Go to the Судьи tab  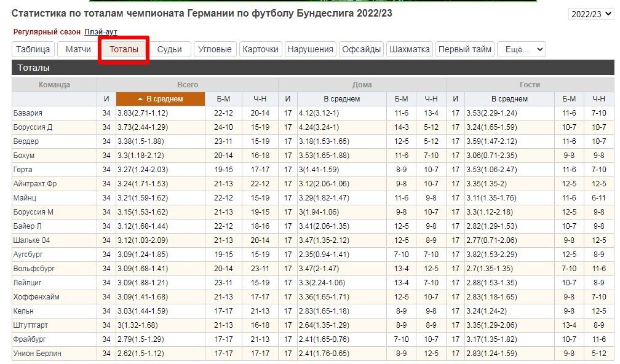(169, 50)
